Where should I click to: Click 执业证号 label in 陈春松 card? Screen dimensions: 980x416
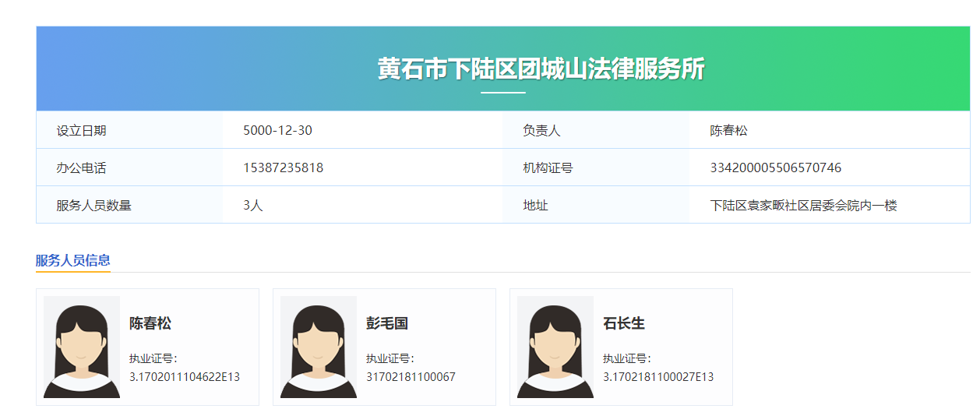click(x=153, y=358)
